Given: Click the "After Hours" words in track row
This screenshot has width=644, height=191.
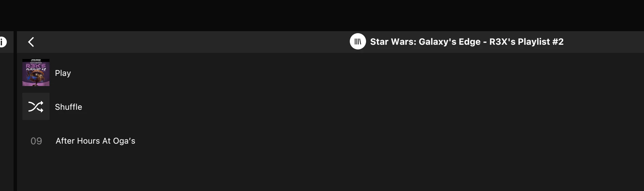Looking at the screenshot, I should click(x=78, y=141).
